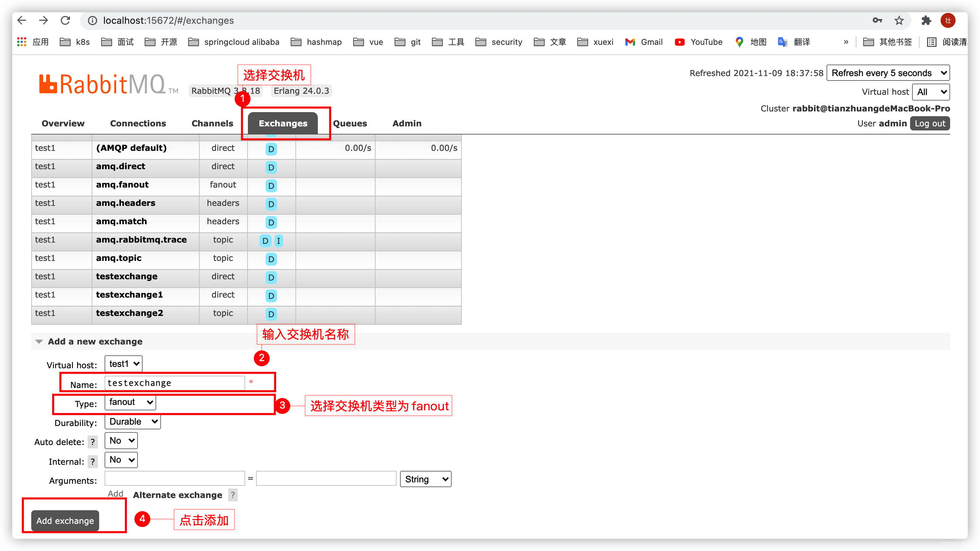Switch to the Connections tab
The image size is (980, 551).
(x=138, y=123)
